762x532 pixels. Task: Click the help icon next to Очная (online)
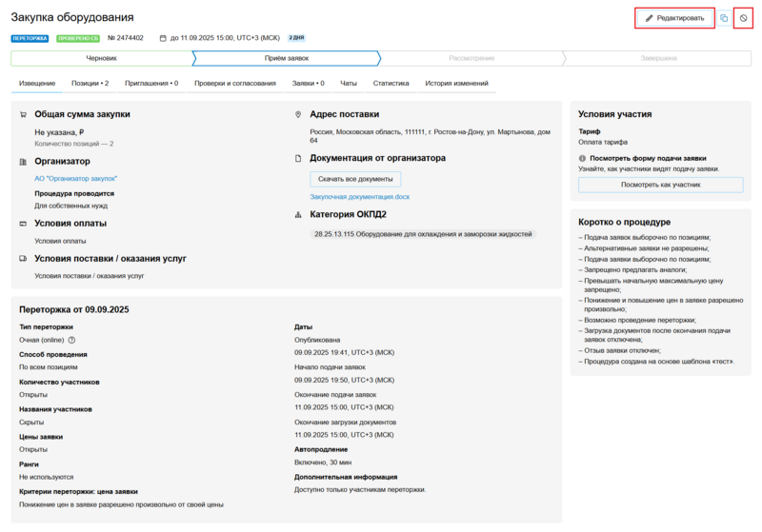tap(71, 340)
